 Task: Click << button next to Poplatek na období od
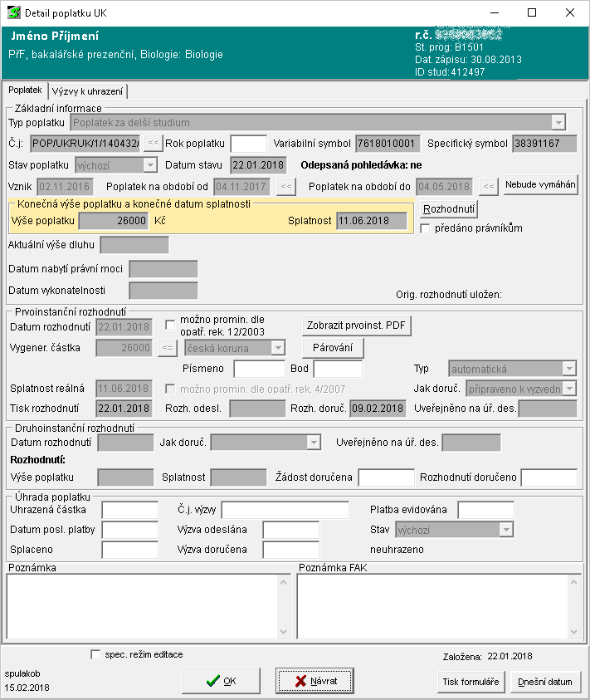[x=285, y=186]
